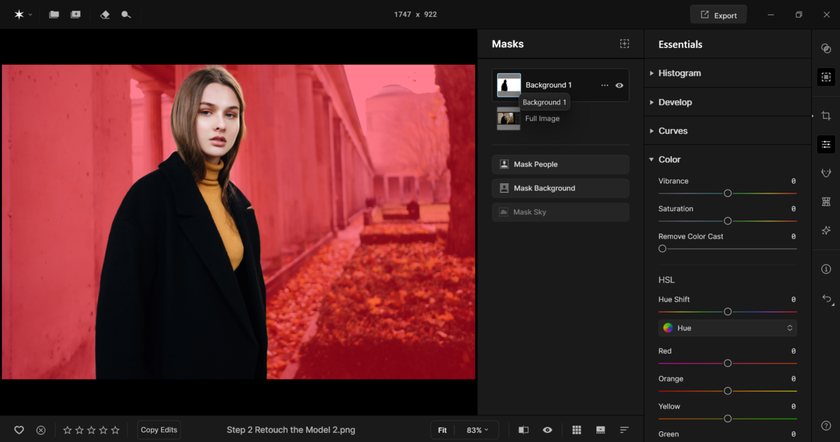The image size is (840, 442).
Task: Switch to single image view icon
Action: tap(601, 430)
